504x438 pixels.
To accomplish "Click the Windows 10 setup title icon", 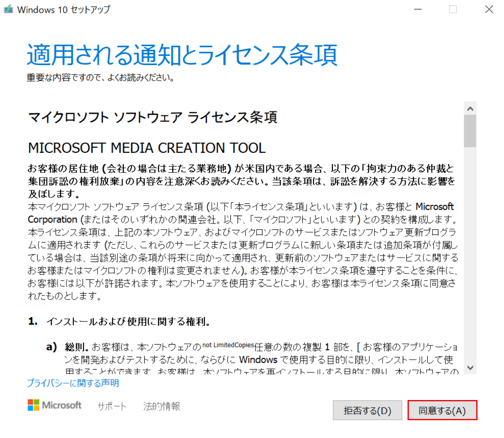I will pos(8,9).
